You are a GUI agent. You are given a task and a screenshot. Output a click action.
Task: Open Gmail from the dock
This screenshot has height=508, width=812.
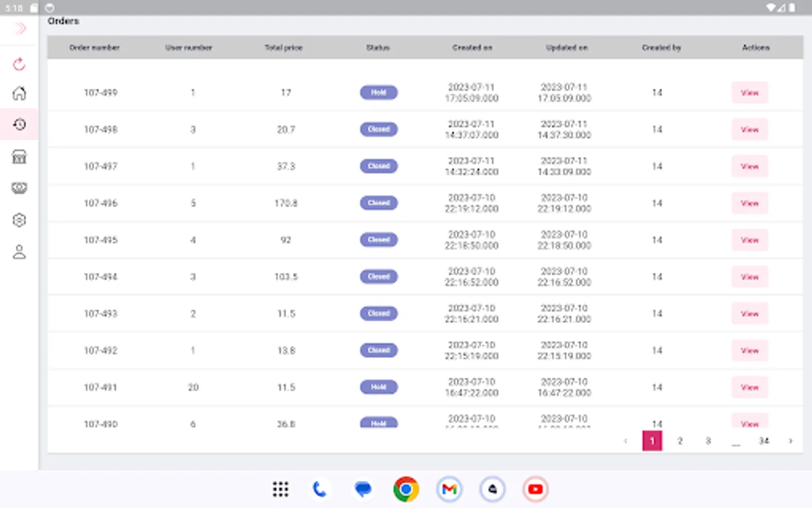[449, 489]
